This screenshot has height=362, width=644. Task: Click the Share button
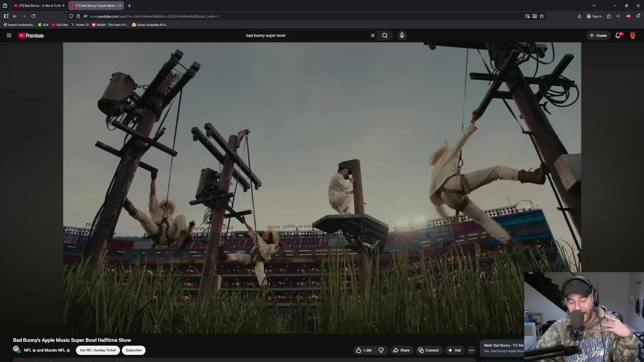(x=401, y=350)
